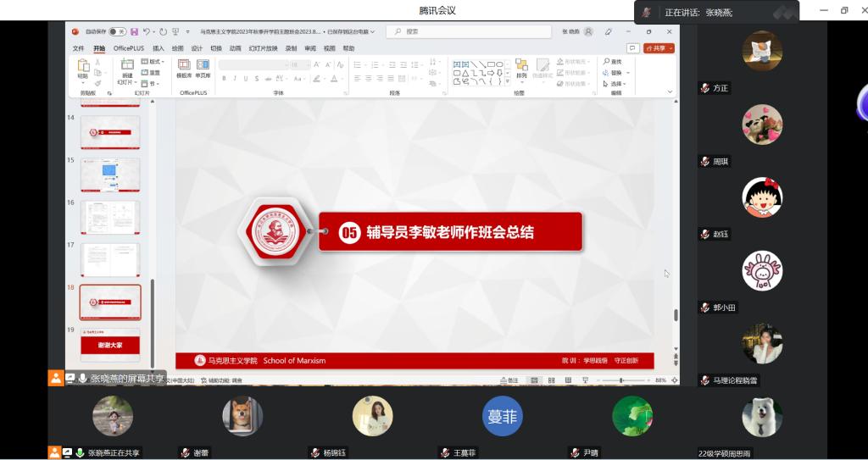Click the Undo arrow icon
868x460 pixels.
[147, 31]
